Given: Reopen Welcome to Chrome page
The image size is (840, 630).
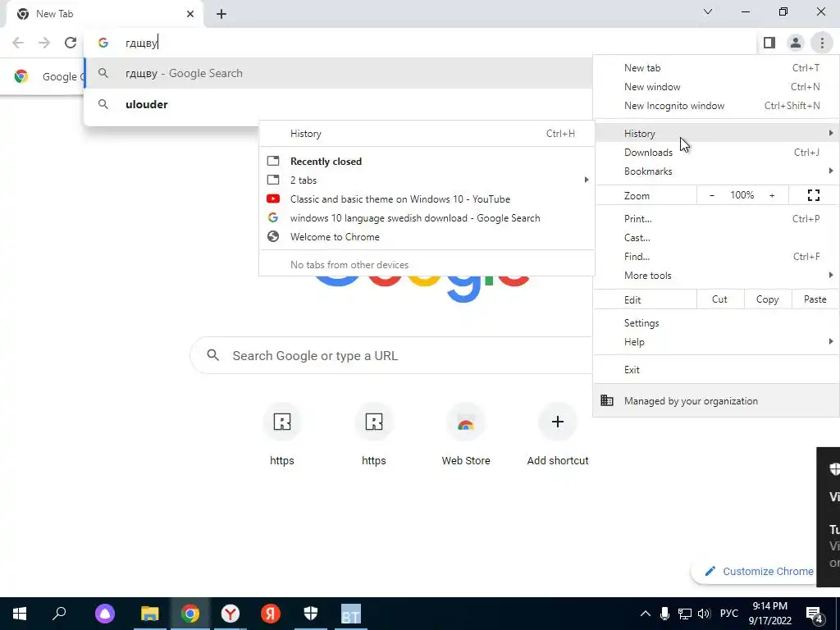Looking at the screenshot, I should [x=427, y=236].
